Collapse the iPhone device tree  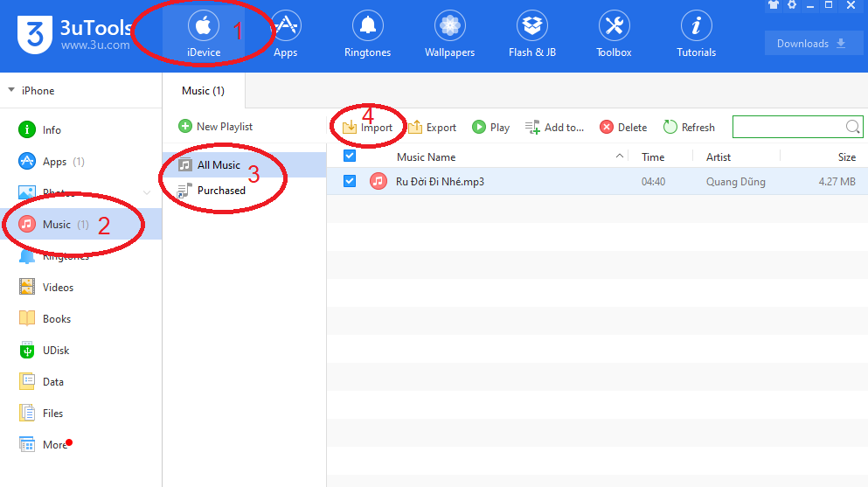click(x=11, y=90)
